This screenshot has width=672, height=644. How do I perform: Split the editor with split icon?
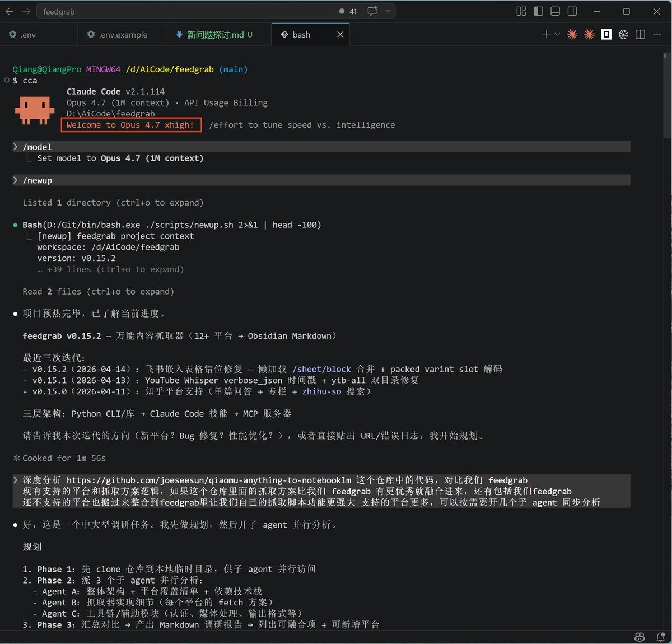point(640,35)
